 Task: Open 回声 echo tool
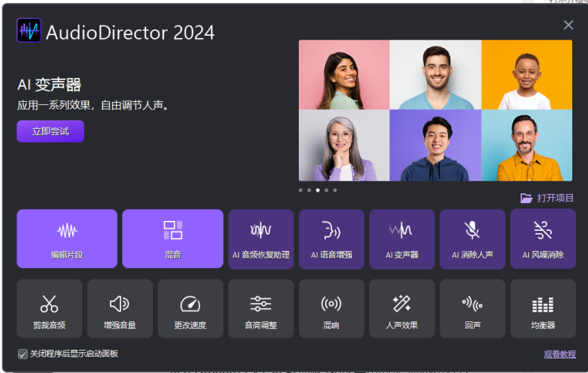pyautogui.click(x=473, y=309)
